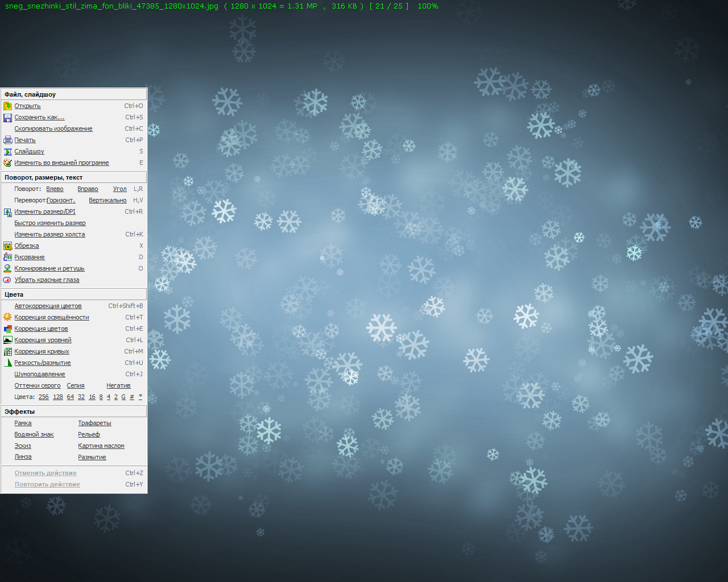This screenshot has width=728, height=582.
Task: Open the Угол rotation option
Action: [x=119, y=189]
